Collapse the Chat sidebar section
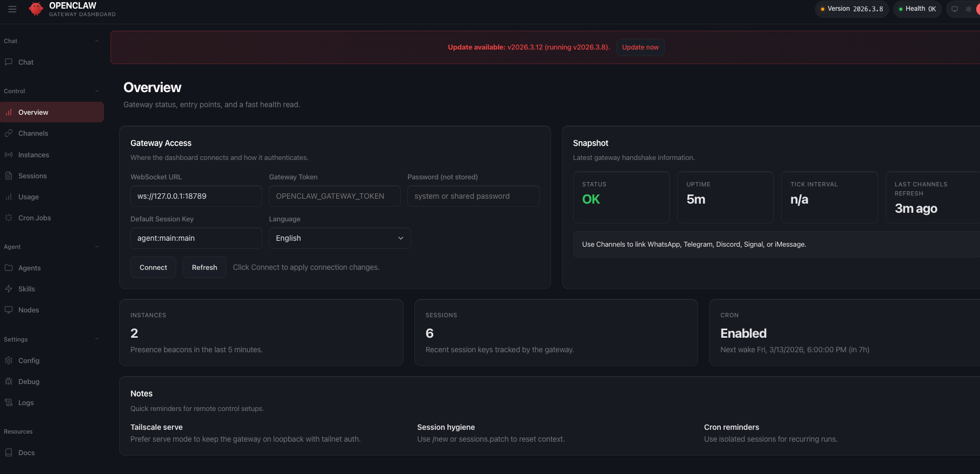 (x=97, y=41)
